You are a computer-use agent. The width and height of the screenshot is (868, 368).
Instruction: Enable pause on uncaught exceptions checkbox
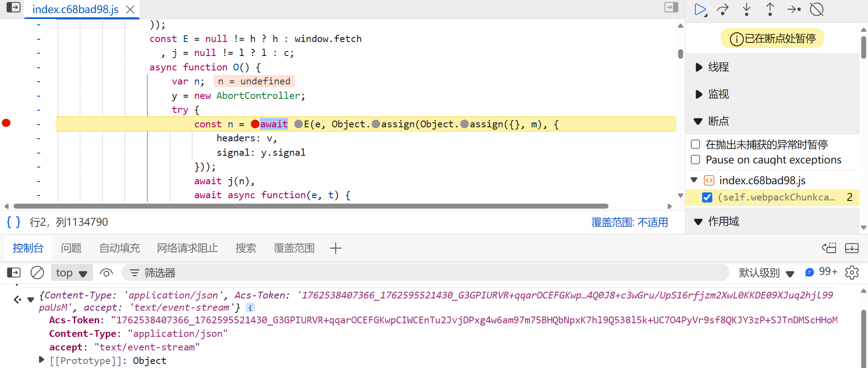[696, 144]
